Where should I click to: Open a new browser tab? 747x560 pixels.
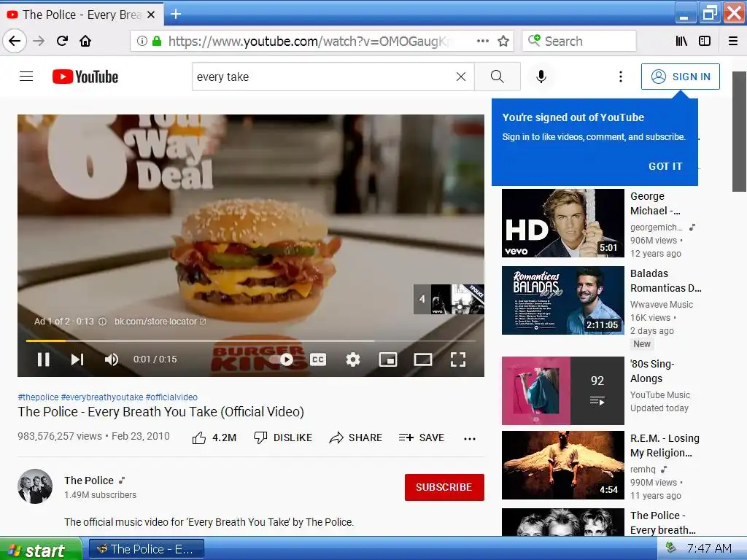[175, 15]
